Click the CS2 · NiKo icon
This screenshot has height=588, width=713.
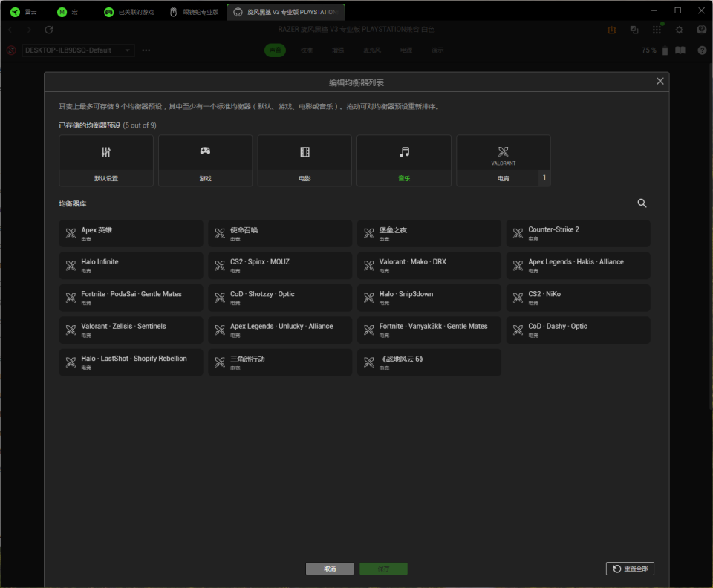[518, 298]
